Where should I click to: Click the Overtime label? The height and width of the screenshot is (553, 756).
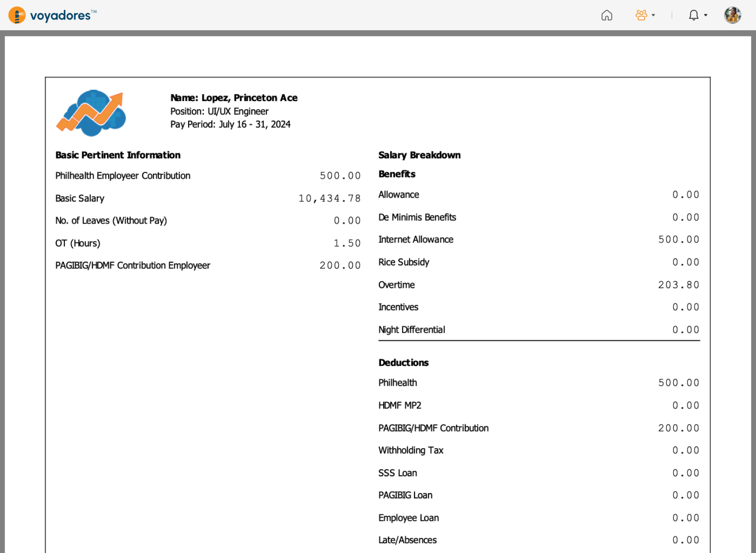[397, 285]
